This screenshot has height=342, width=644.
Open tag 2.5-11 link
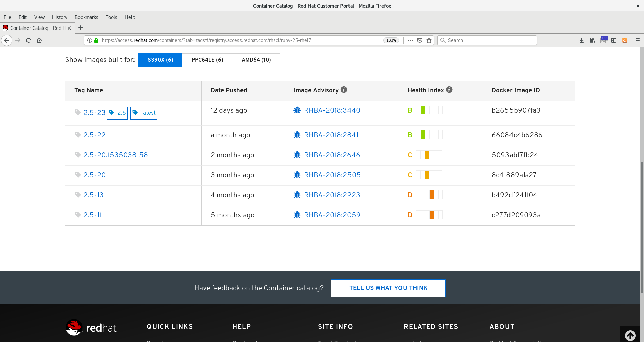(92, 215)
